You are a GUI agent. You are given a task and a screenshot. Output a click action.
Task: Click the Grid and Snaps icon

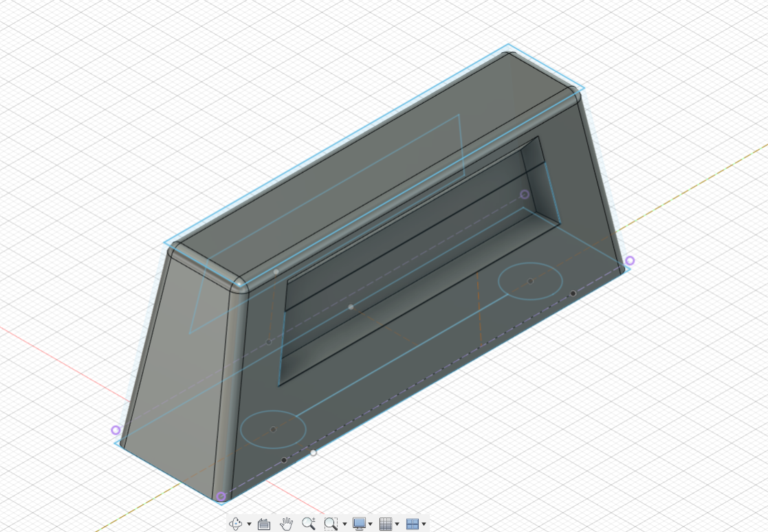386,524
